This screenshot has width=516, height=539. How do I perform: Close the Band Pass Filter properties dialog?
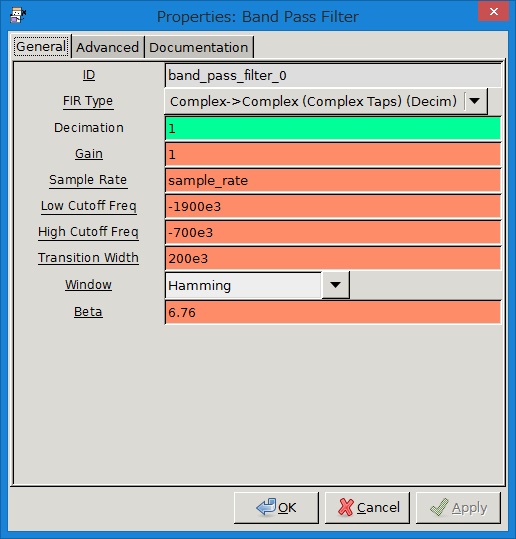tap(493, 12)
